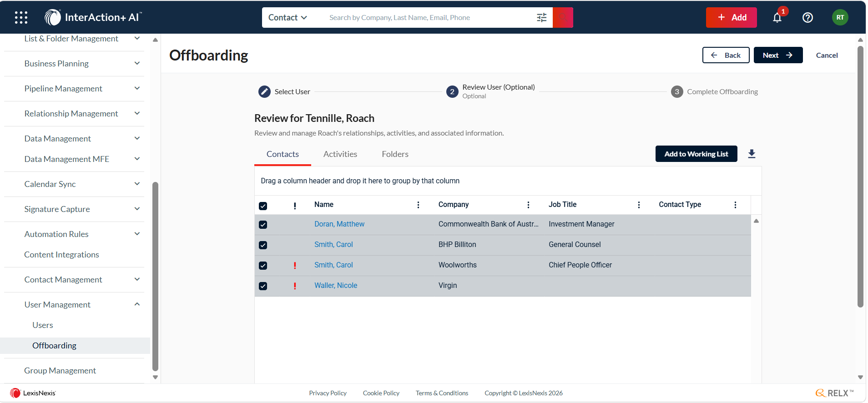This screenshot has width=868, height=403.
Task: Uncheck the Waller, Nicole row checkbox
Action: (x=263, y=286)
